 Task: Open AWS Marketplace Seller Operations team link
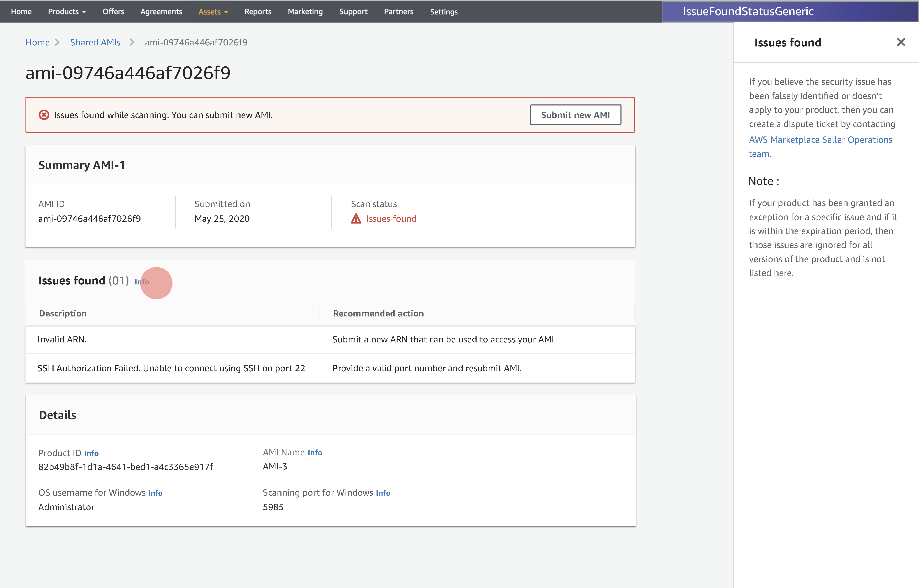[820, 140]
